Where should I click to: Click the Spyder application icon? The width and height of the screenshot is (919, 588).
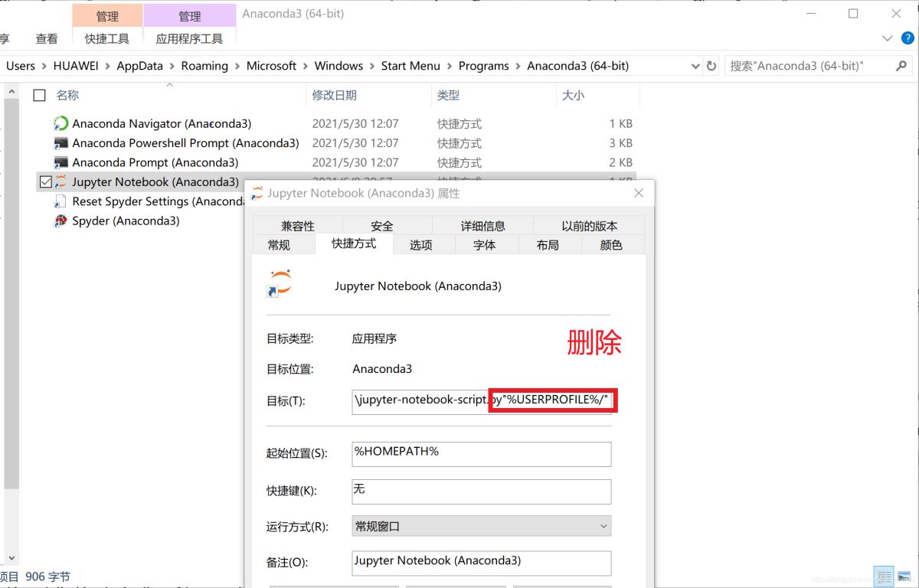tap(61, 221)
